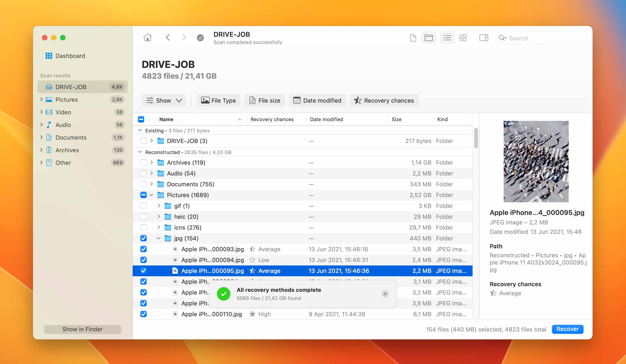
Task: Check the Audio (54) checkbox
Action: pyautogui.click(x=143, y=173)
